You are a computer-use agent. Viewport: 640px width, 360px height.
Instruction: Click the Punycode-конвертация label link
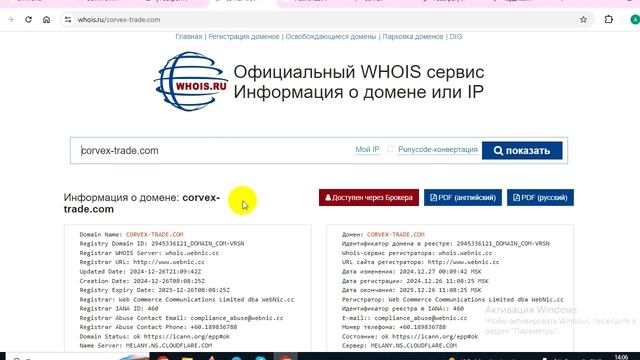point(438,149)
